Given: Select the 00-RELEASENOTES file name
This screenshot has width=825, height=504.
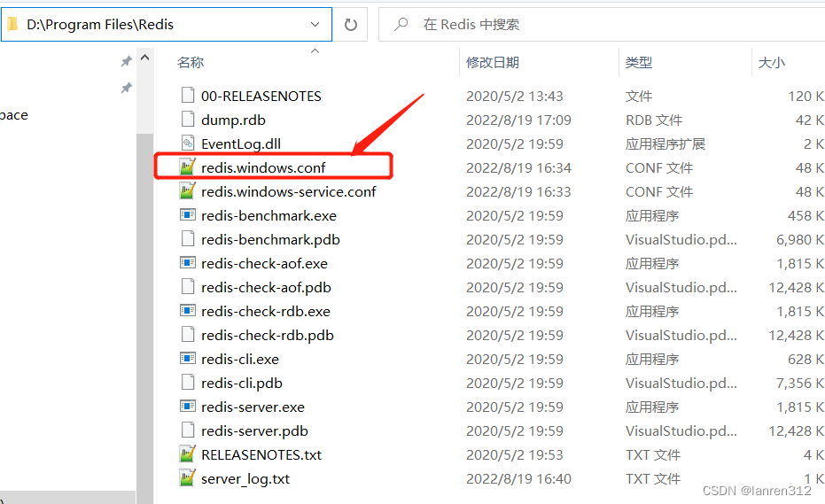Looking at the screenshot, I should [x=261, y=96].
